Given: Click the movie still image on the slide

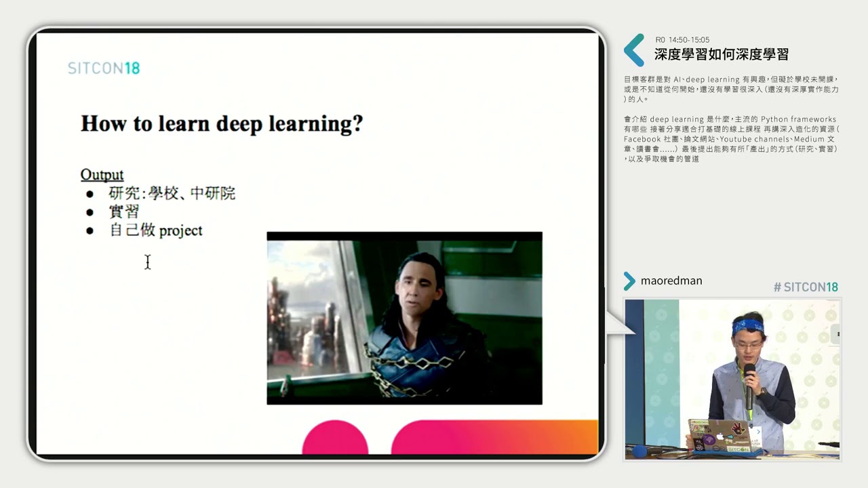Looking at the screenshot, I should pyautogui.click(x=404, y=319).
